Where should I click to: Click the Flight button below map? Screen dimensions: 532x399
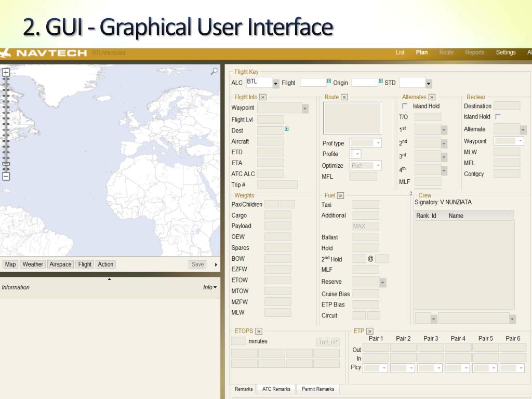pyautogui.click(x=85, y=264)
